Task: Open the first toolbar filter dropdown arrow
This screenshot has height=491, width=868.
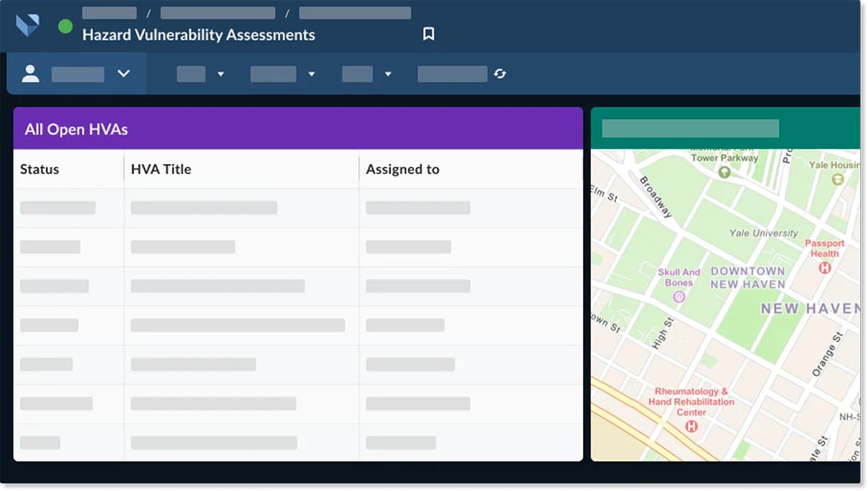Action: point(221,74)
